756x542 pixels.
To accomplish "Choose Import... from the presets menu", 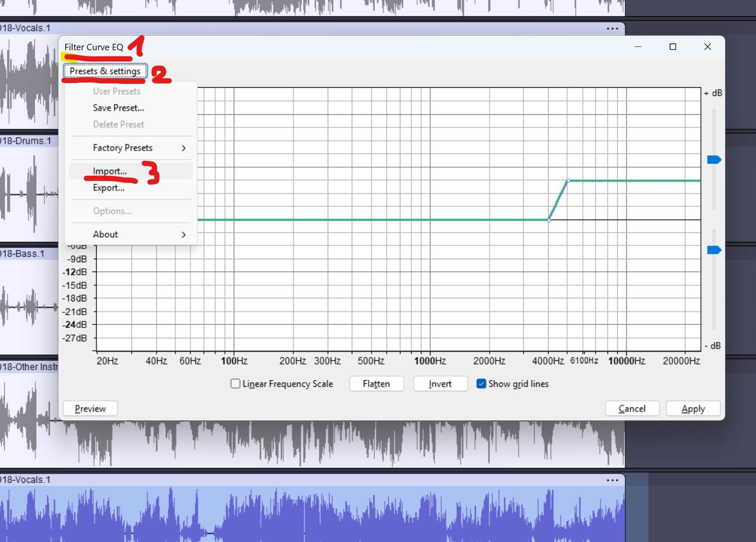I will (x=110, y=171).
